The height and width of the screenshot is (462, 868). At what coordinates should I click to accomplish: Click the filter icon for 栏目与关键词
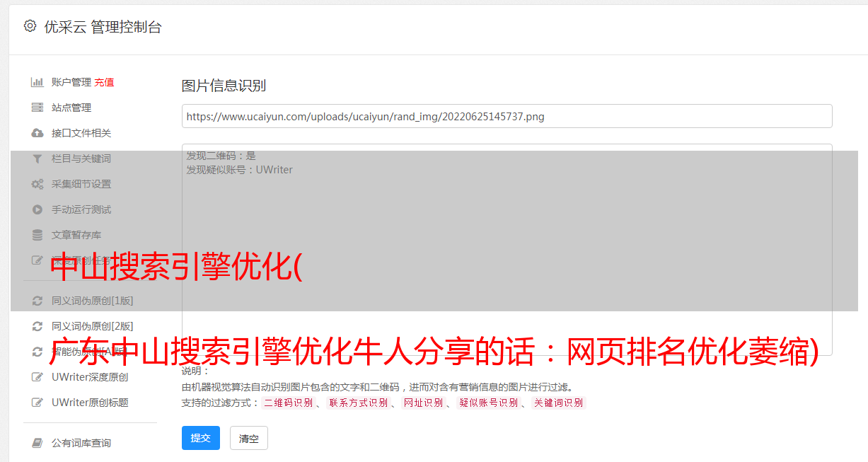[x=37, y=158]
